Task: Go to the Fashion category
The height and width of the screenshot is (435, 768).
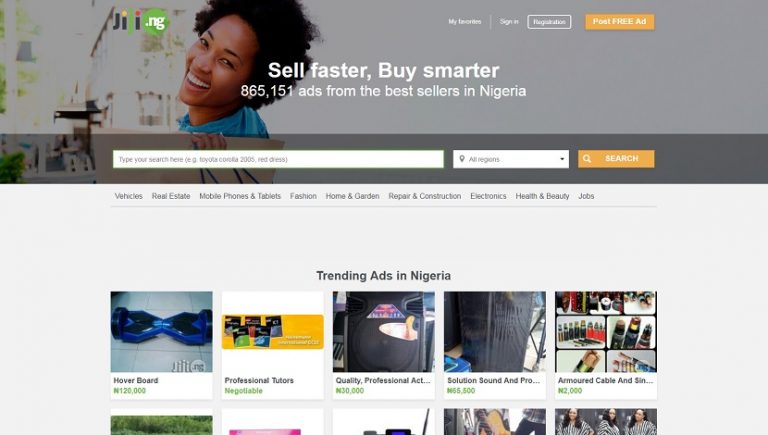Action: click(x=303, y=196)
